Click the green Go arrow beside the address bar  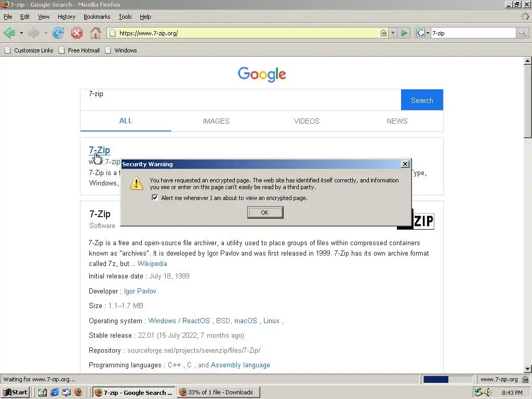[404, 33]
